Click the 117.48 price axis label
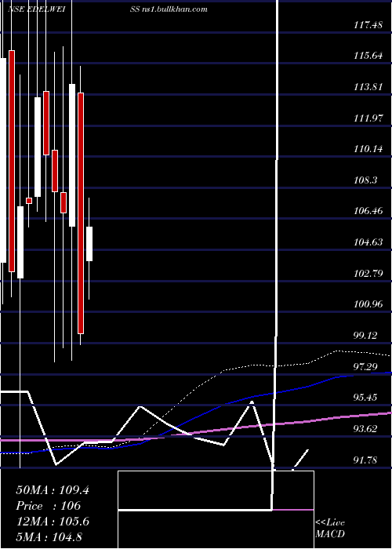This screenshot has height=549, width=392. [368, 25]
